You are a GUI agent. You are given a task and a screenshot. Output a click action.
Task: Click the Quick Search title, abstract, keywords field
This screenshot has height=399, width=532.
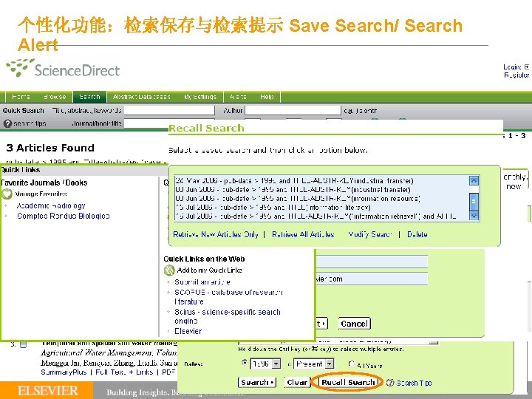169,110
